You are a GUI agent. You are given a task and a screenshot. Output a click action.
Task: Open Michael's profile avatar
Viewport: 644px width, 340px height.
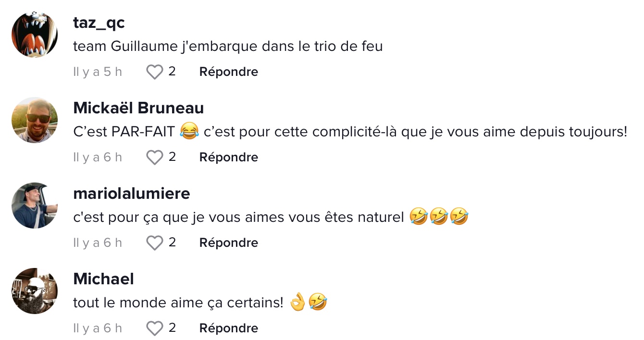coord(35,291)
